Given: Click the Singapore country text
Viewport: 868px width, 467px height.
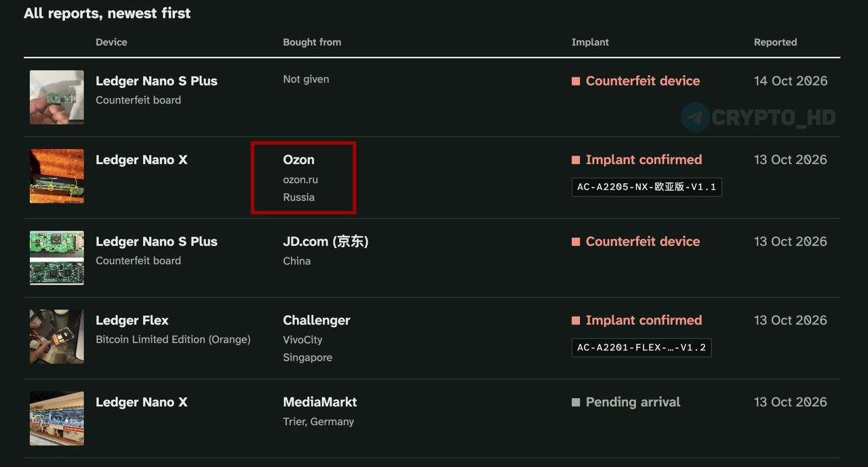Looking at the screenshot, I should pos(308,357).
